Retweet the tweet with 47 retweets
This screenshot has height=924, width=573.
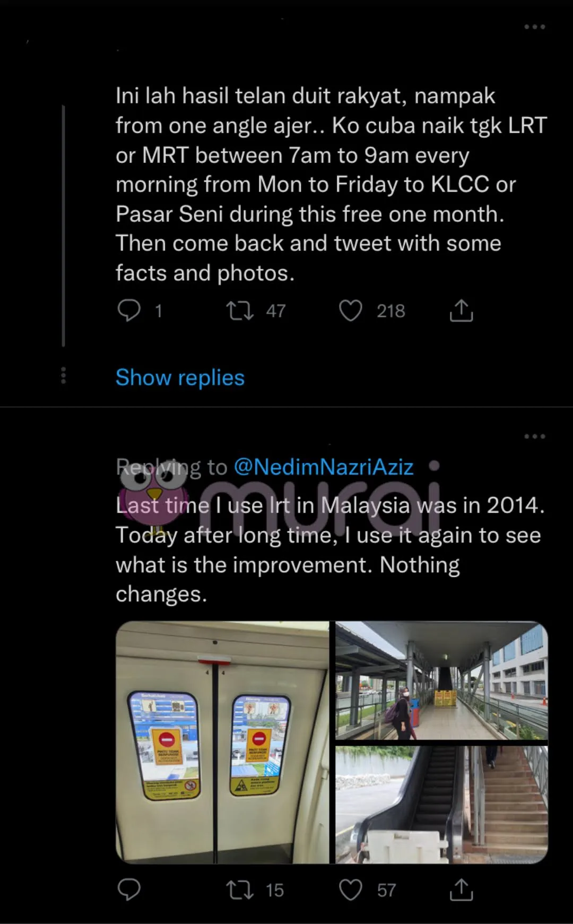point(240,310)
